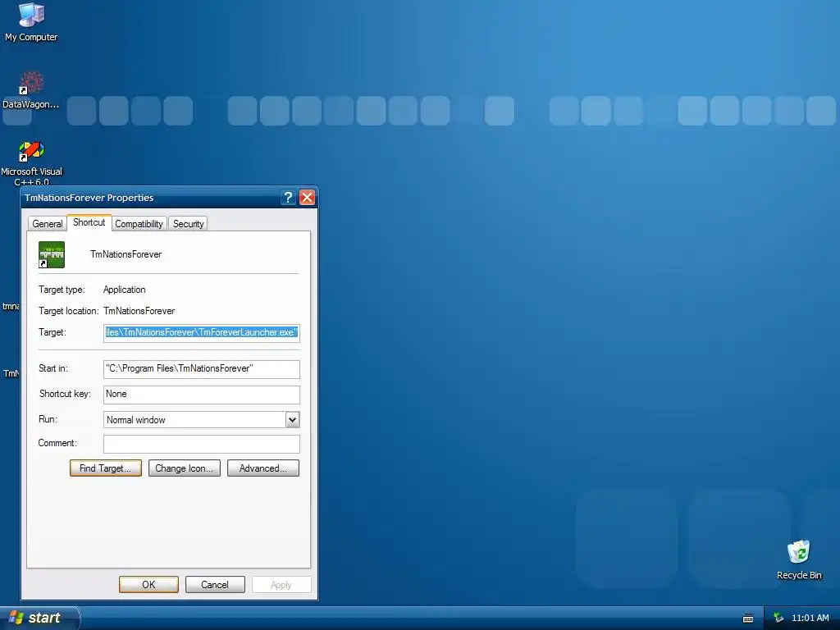Screen dimensions: 840x630
Task: Click the Change Icon button
Action: point(185,468)
